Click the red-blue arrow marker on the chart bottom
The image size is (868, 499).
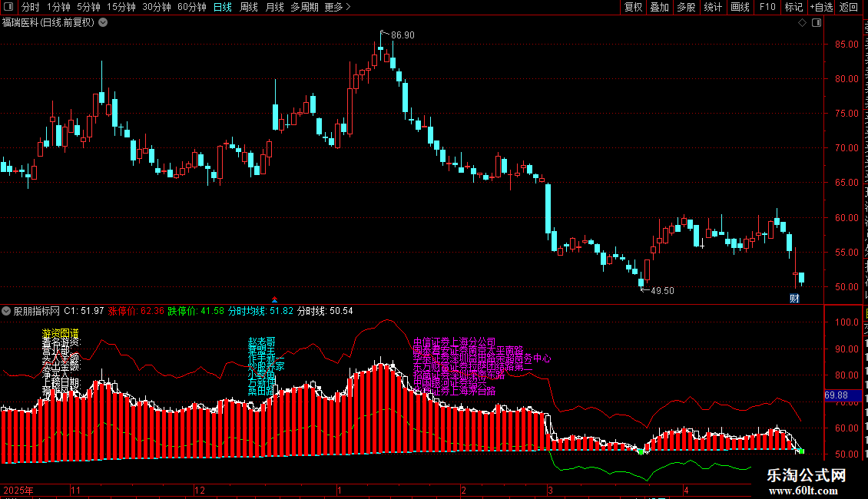[x=274, y=300]
